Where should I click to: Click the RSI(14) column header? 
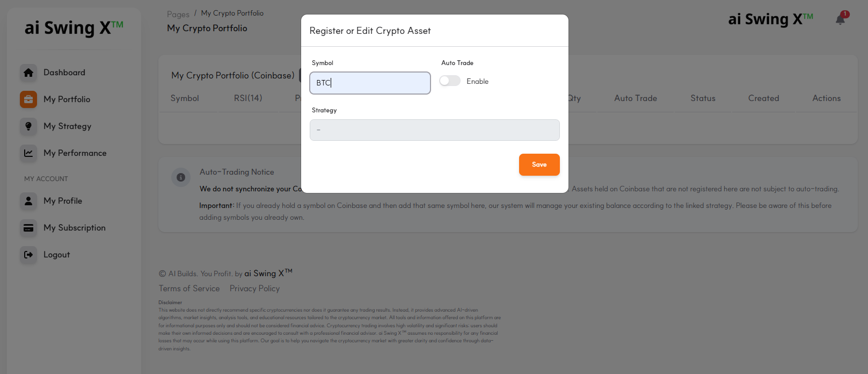click(248, 98)
